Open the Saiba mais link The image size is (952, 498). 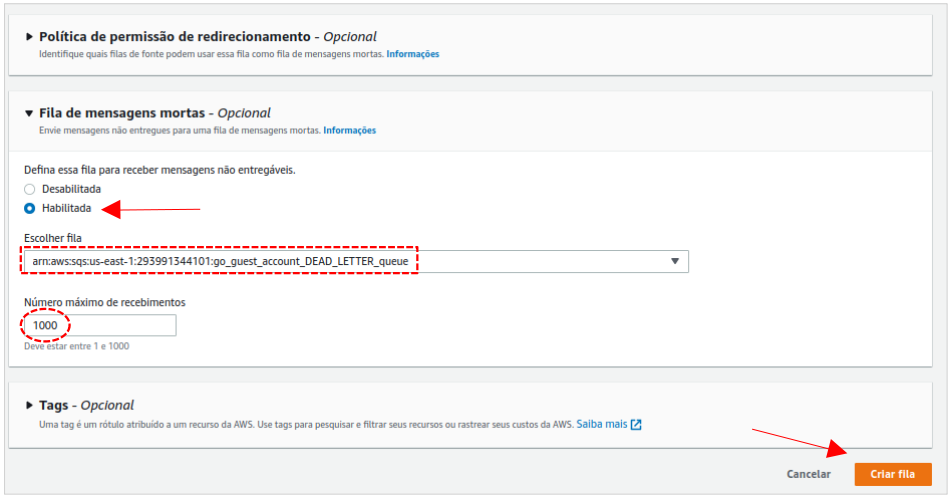point(602,424)
